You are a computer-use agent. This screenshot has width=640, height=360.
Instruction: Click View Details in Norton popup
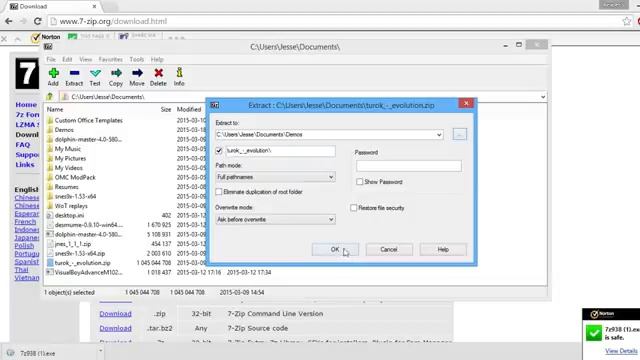pos(621,351)
